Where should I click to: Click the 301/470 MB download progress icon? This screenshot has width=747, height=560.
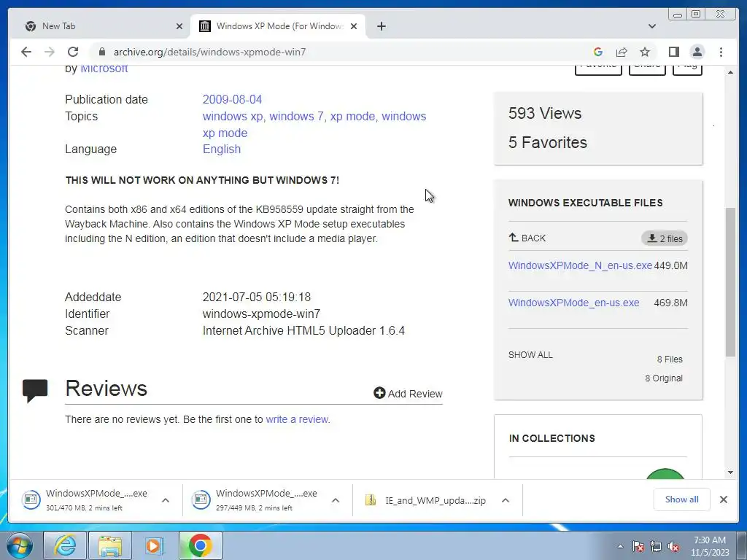coord(31,499)
